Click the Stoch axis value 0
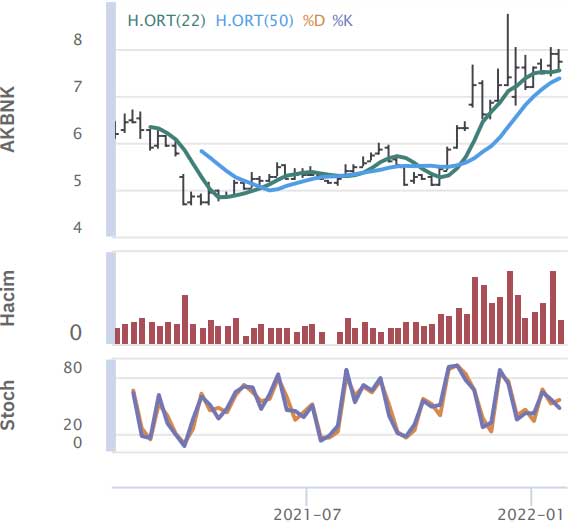The image size is (587, 531). pyautogui.click(x=77, y=443)
